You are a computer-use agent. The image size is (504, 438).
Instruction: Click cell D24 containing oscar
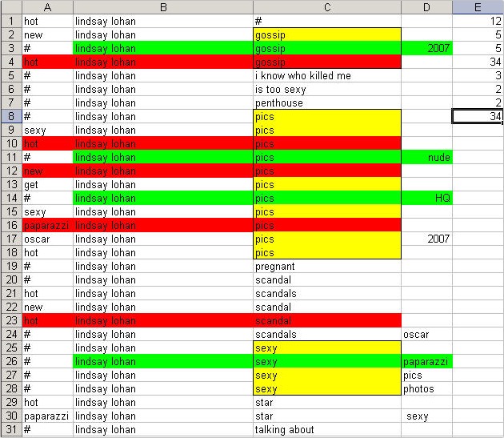tap(426, 334)
